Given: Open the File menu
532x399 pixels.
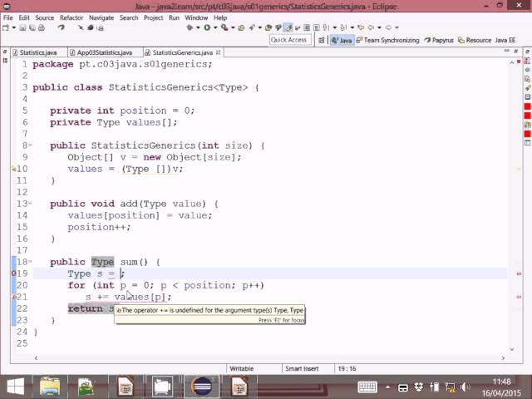Looking at the screenshot, I should (x=7, y=17).
